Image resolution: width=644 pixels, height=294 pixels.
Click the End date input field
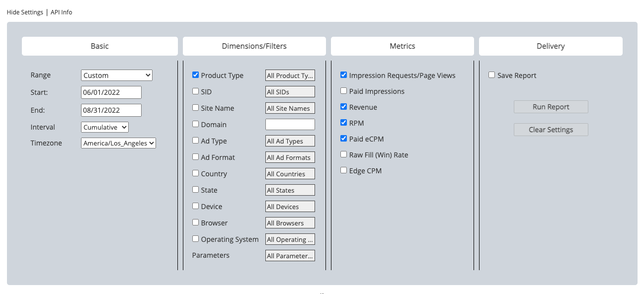111,110
